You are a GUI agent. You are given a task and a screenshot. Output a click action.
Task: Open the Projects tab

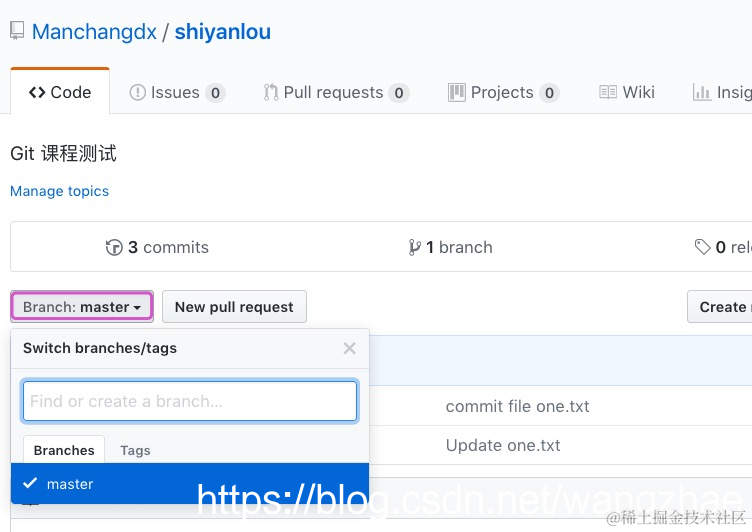coord(503,92)
